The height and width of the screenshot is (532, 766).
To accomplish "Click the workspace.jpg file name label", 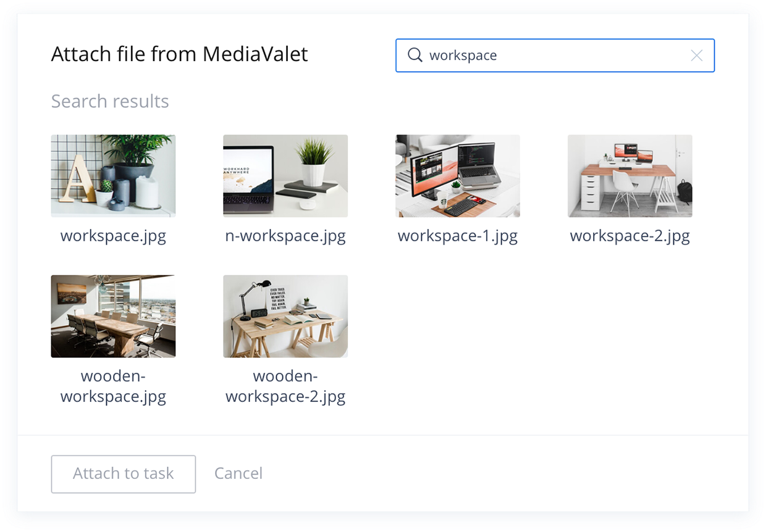I will [x=113, y=236].
